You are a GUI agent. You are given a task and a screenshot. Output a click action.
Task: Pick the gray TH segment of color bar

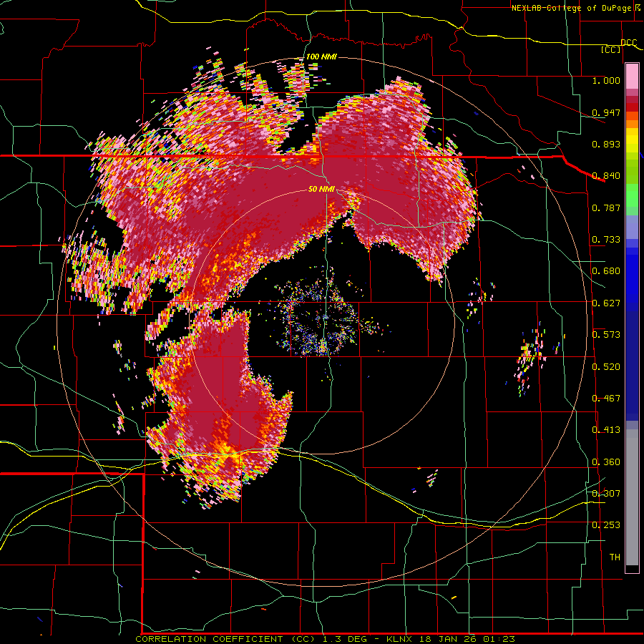coord(632,497)
